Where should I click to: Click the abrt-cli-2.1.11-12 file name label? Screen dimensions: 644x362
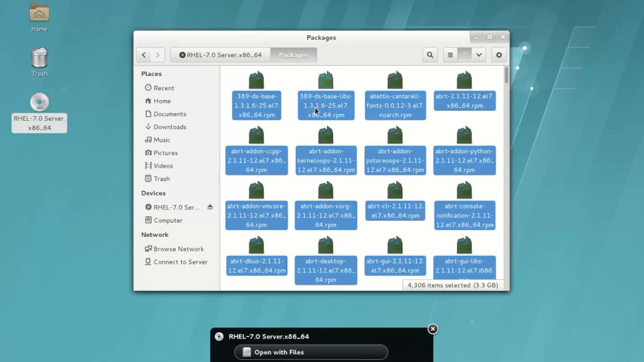395,211
